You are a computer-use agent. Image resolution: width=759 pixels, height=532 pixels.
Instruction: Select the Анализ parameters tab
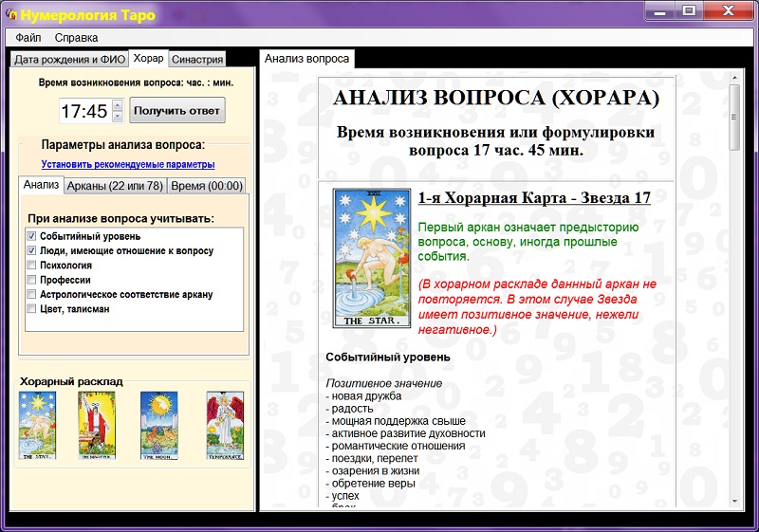point(41,185)
